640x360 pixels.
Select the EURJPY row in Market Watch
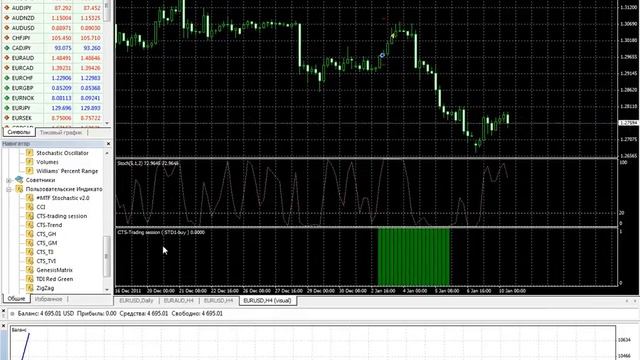pos(53,108)
